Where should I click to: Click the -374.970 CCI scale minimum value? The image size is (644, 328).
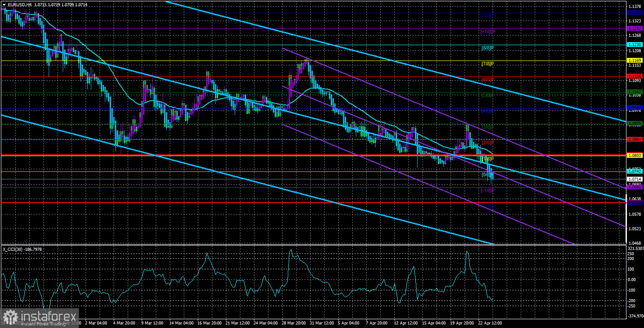coord(635,316)
